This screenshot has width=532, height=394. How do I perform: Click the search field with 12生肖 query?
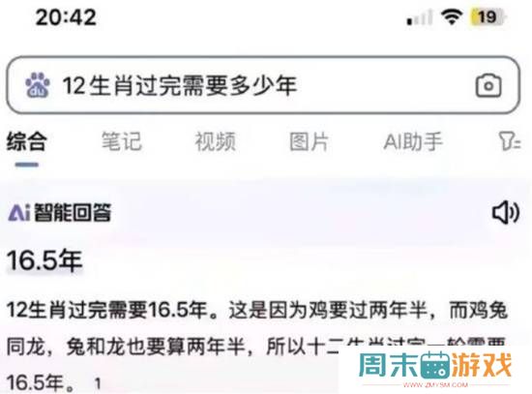click(263, 85)
